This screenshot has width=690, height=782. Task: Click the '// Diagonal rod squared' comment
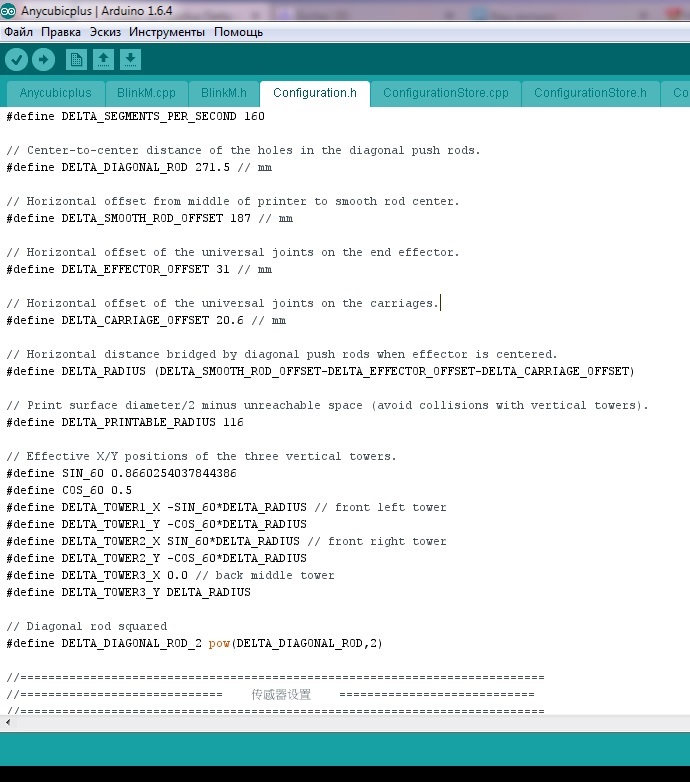coord(86,626)
